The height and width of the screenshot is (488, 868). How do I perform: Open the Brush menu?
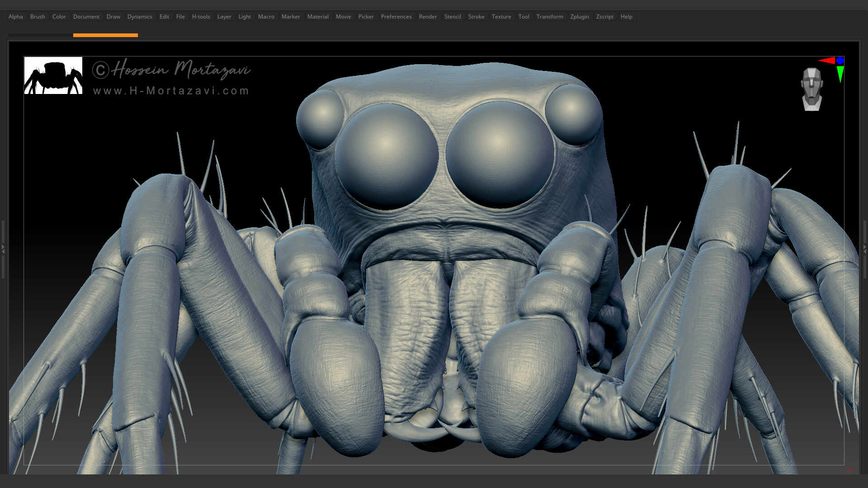(x=38, y=17)
